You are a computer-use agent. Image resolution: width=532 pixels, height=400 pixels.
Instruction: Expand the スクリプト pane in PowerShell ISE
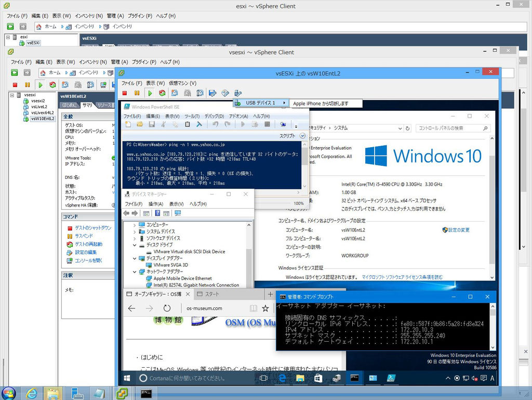pos(302,136)
